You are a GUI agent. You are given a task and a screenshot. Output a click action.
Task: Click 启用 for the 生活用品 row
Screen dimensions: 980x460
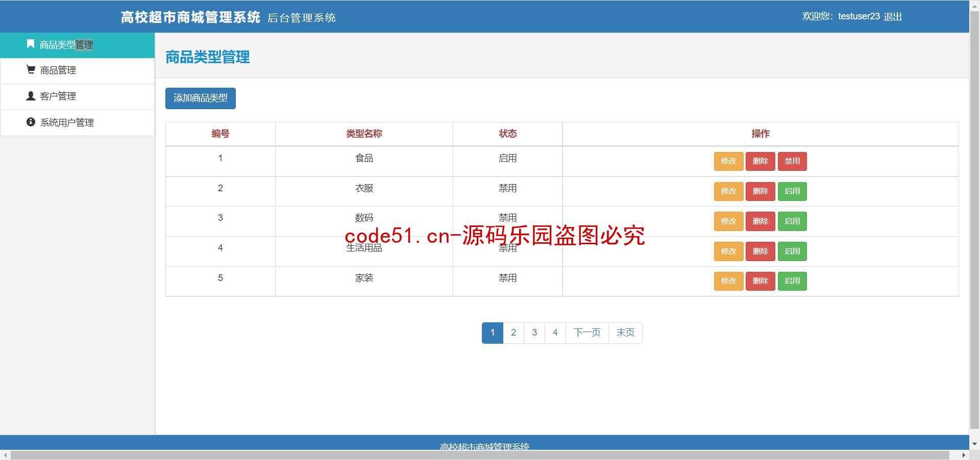pyautogui.click(x=792, y=251)
